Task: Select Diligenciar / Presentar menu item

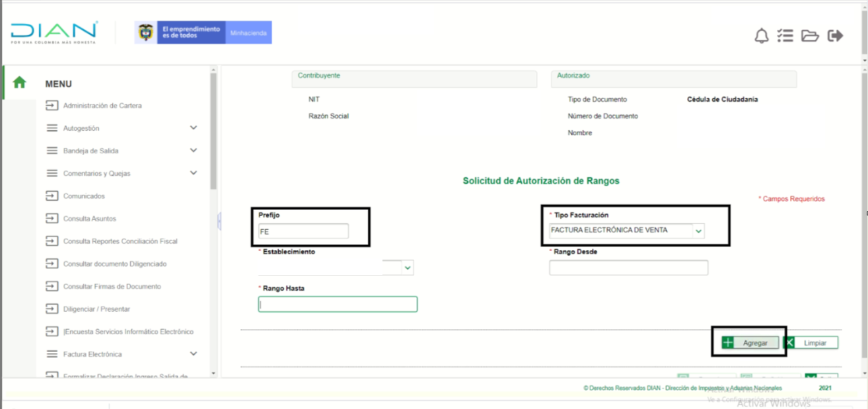Action: 96,309
